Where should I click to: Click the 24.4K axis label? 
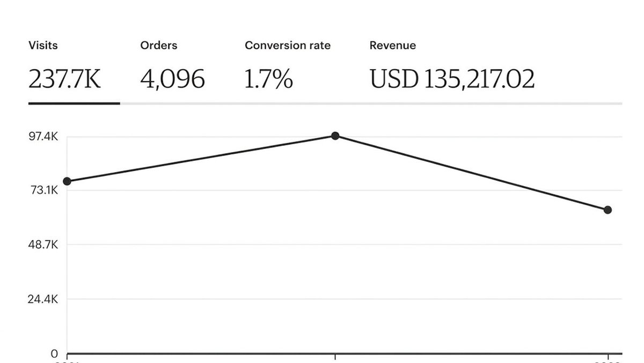click(43, 299)
